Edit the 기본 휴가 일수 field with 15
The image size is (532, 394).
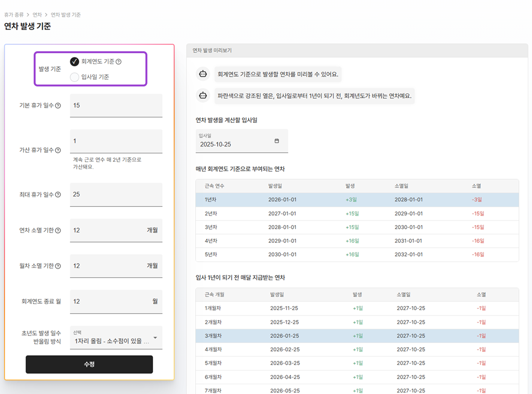(x=116, y=106)
